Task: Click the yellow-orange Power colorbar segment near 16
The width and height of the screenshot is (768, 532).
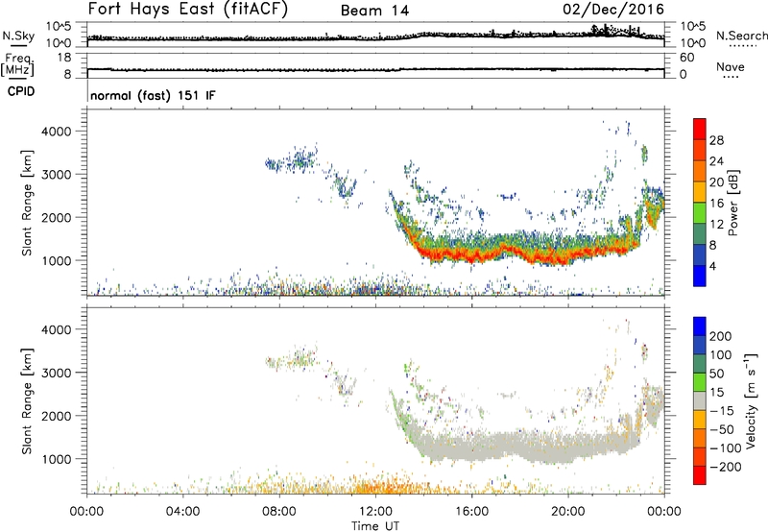Action: (x=700, y=191)
